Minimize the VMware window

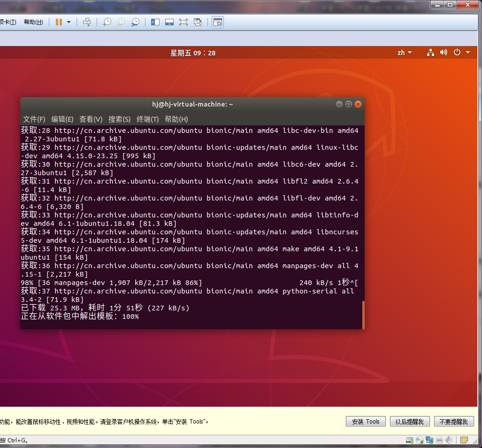[x=437, y=5]
